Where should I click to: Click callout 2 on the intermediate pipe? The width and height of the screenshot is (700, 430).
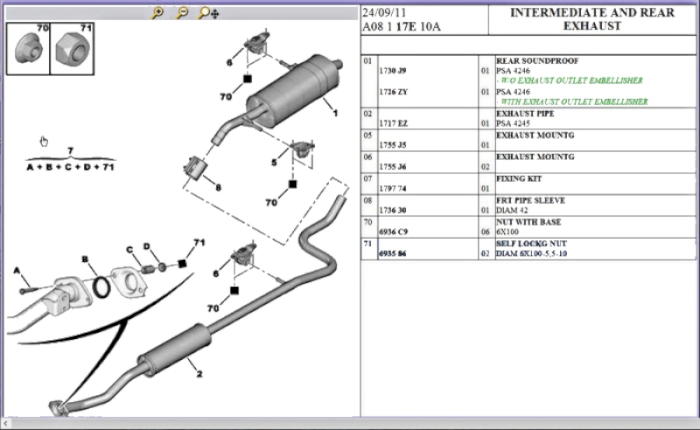(x=199, y=375)
